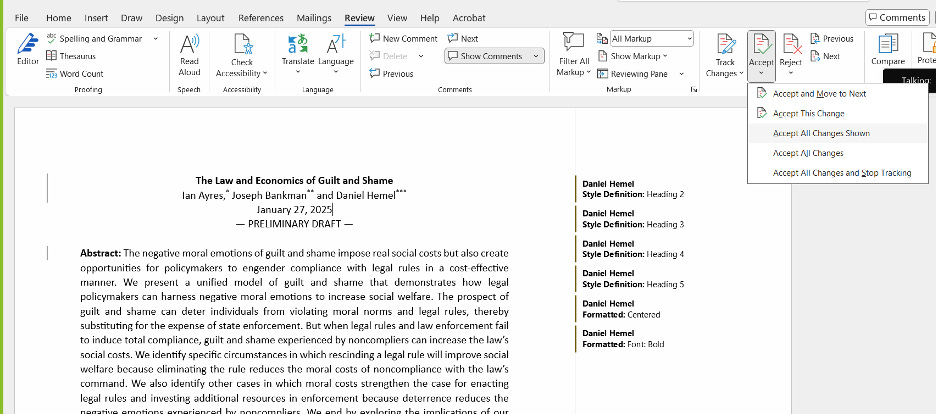The height and width of the screenshot is (414, 936).
Task: Click the Accept change icon
Action: pyautogui.click(x=761, y=44)
